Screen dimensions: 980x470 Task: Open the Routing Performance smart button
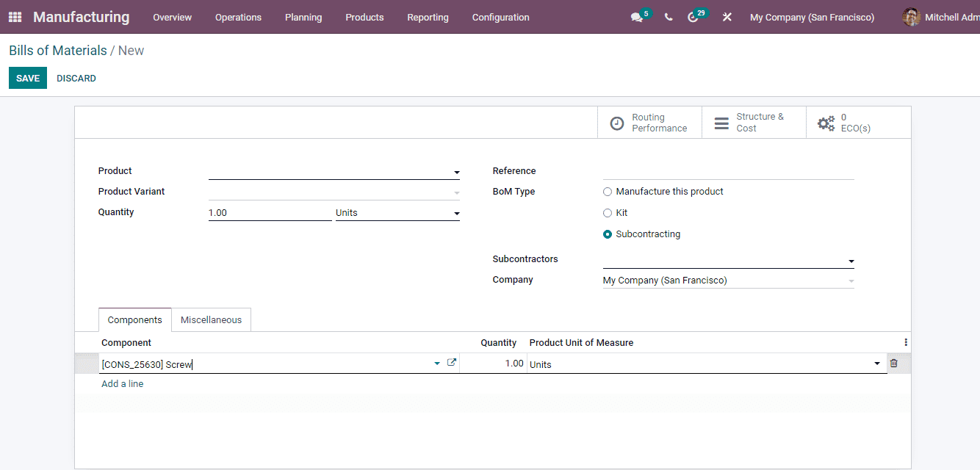[649, 122]
